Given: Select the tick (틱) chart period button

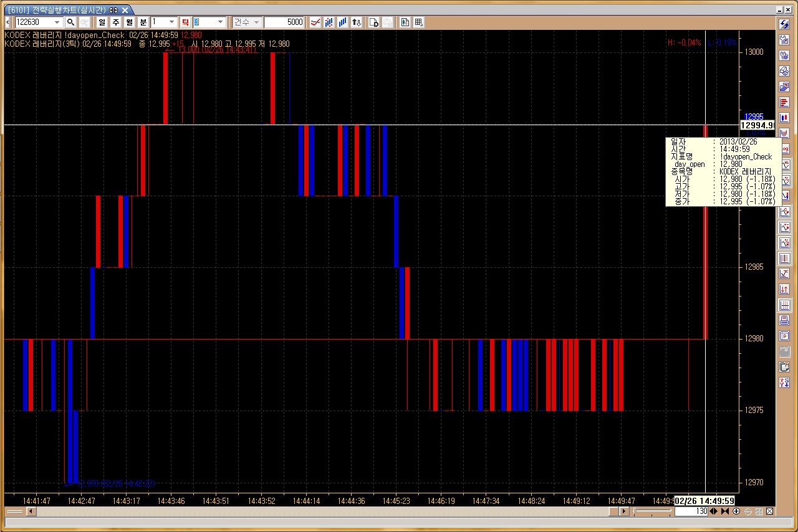Looking at the screenshot, I should click(x=185, y=22).
